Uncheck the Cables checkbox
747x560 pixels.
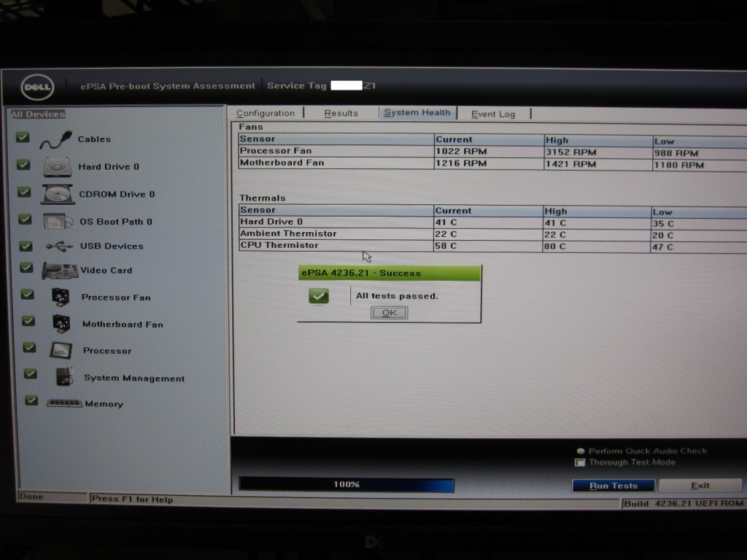(23, 137)
